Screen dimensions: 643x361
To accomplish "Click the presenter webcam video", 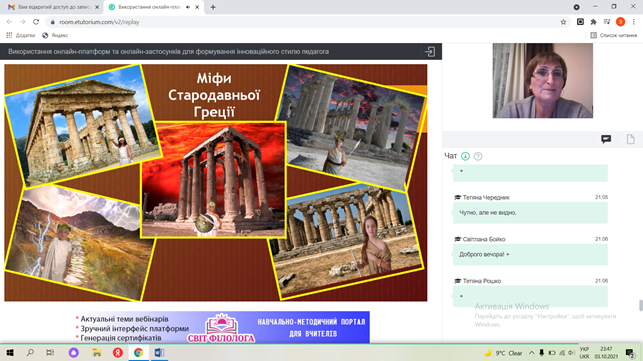I will [x=543, y=80].
